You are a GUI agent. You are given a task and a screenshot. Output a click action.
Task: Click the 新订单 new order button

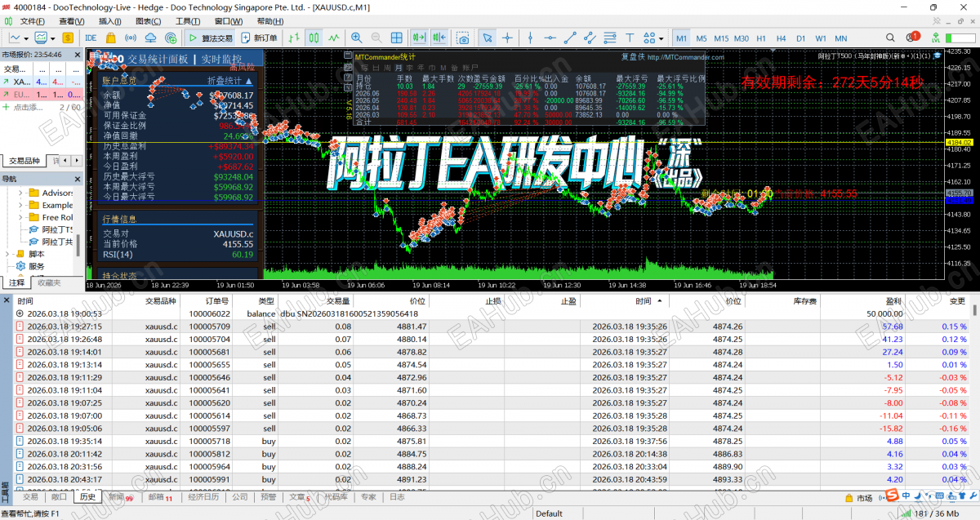click(259, 38)
